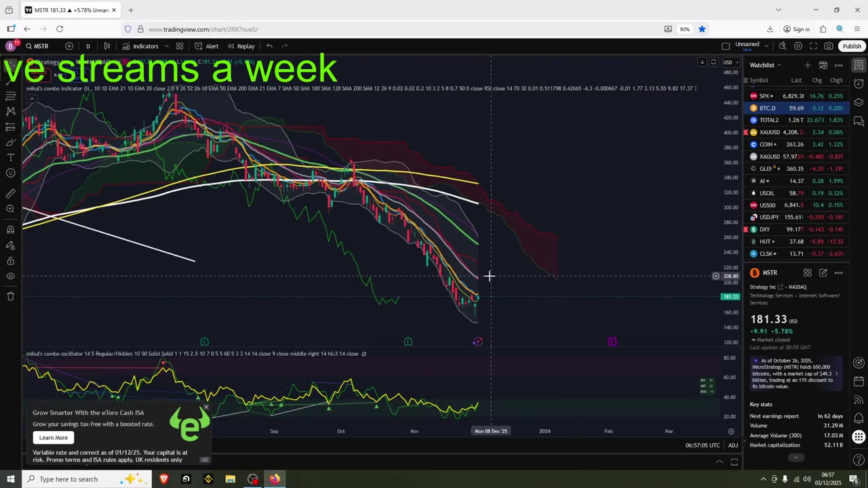This screenshot has width=868, height=488.
Task: Open MSTR details grid icon
Action: [808, 272]
